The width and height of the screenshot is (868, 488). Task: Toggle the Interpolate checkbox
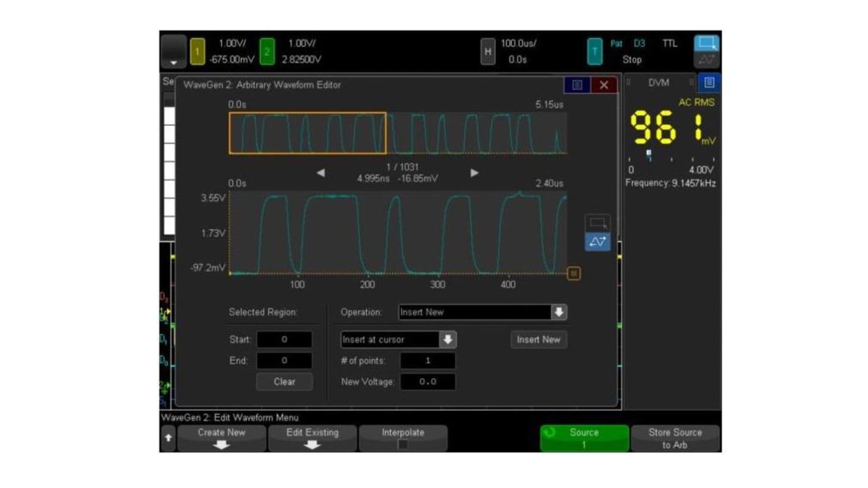coord(403,445)
